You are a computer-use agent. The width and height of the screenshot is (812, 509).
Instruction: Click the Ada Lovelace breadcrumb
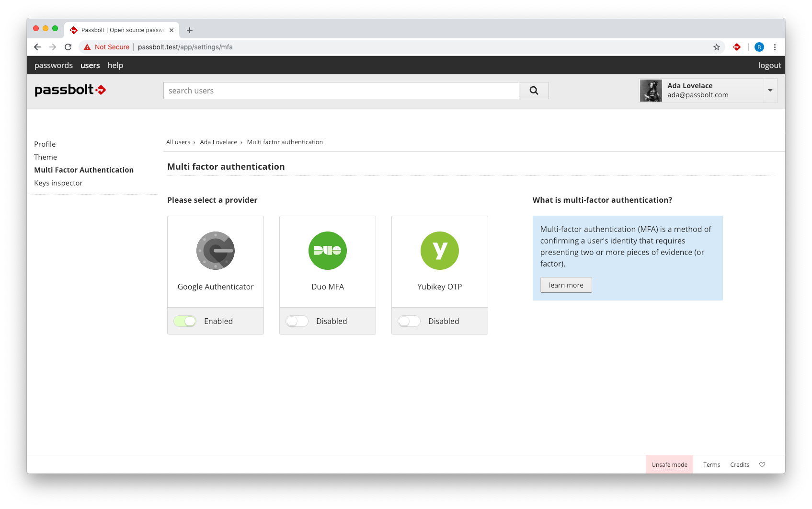(x=218, y=142)
